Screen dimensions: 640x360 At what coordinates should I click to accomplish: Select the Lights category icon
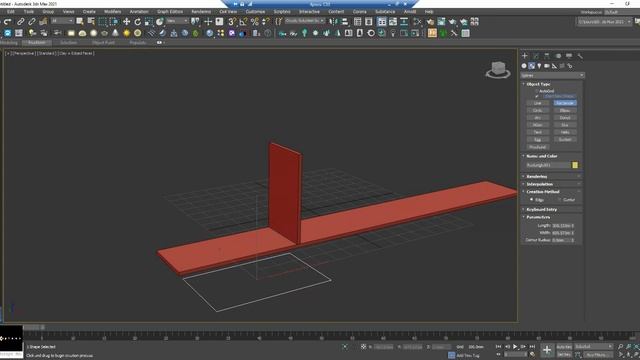click(539, 66)
